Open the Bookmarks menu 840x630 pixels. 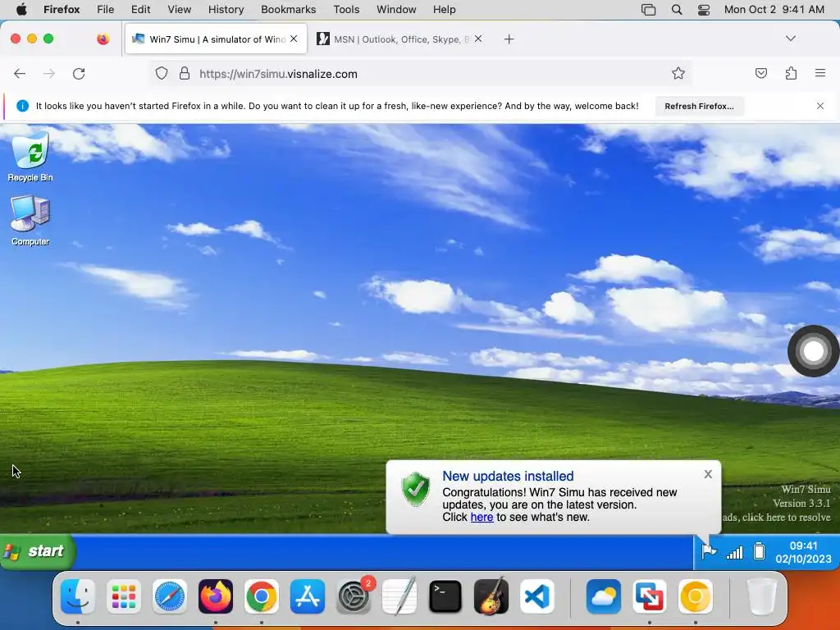[289, 9]
